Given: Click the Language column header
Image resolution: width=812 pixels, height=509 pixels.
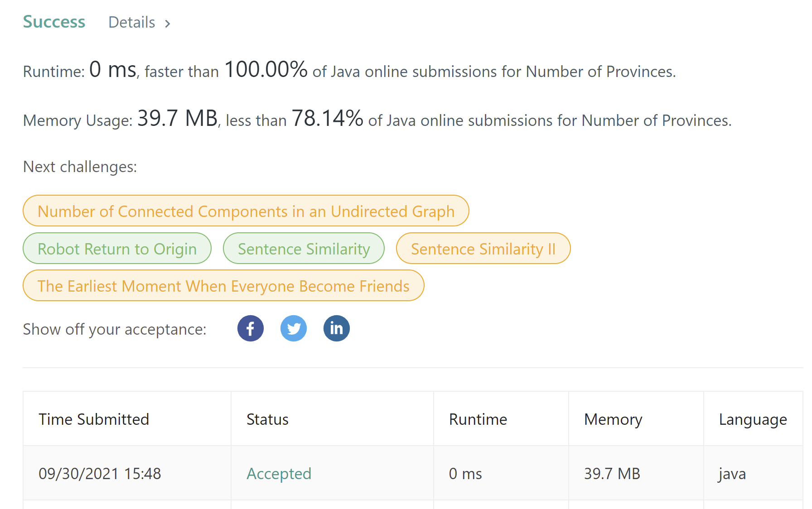Looking at the screenshot, I should point(753,419).
